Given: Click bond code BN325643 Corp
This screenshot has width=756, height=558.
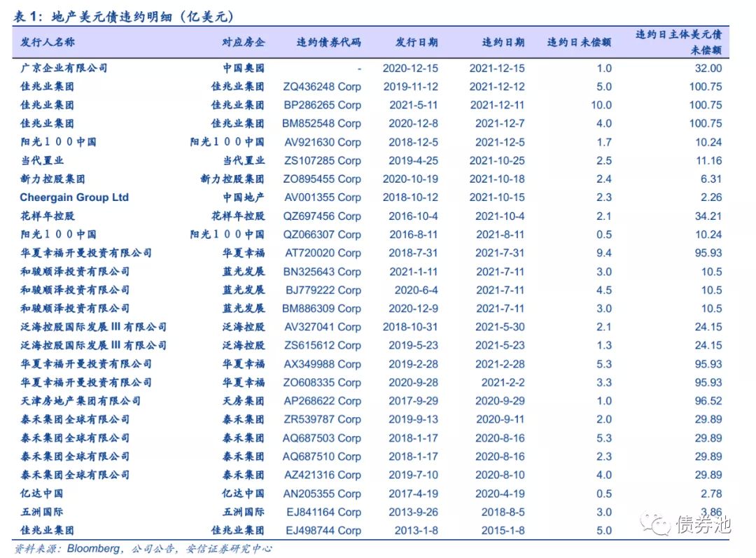Looking at the screenshot, I should coord(322,272).
